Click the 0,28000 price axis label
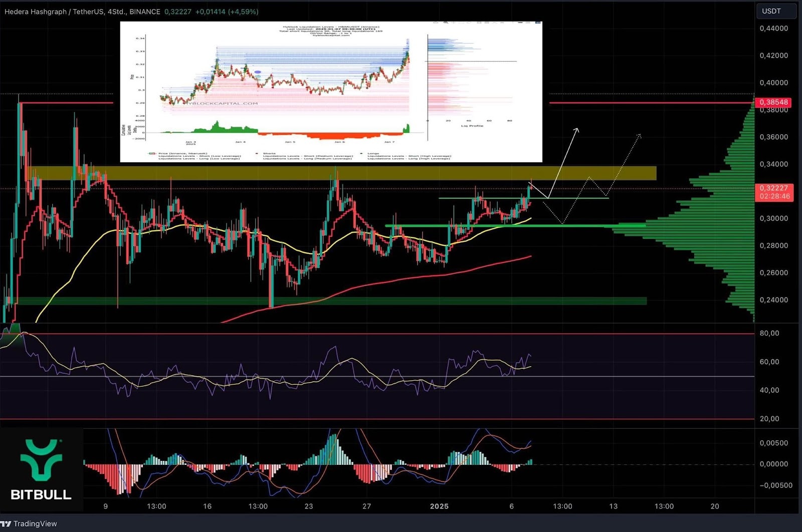The height and width of the screenshot is (532, 802). coord(774,245)
